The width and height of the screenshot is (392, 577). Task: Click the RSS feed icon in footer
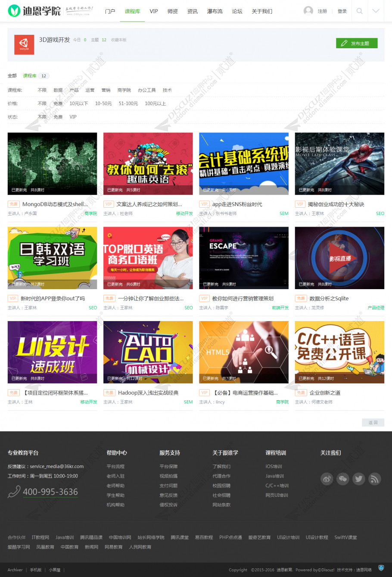(375, 479)
